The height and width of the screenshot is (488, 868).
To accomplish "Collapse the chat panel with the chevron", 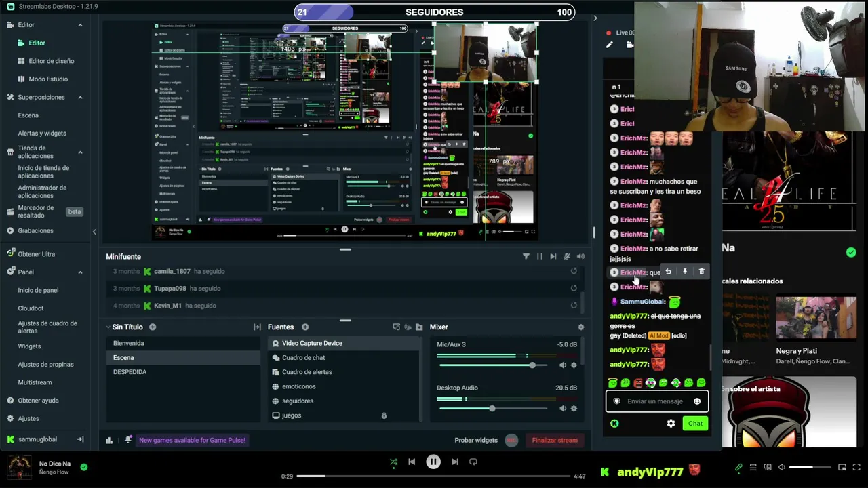I will coord(595,18).
